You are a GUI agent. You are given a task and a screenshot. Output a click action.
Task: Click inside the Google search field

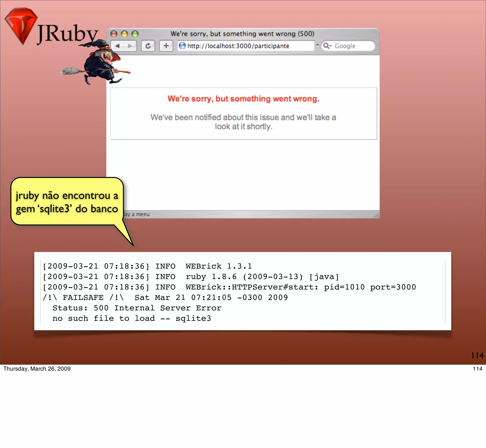click(348, 46)
